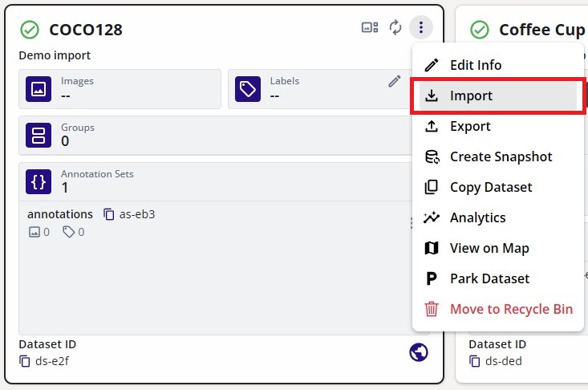Choose Move to Recycle Bin

point(497,310)
